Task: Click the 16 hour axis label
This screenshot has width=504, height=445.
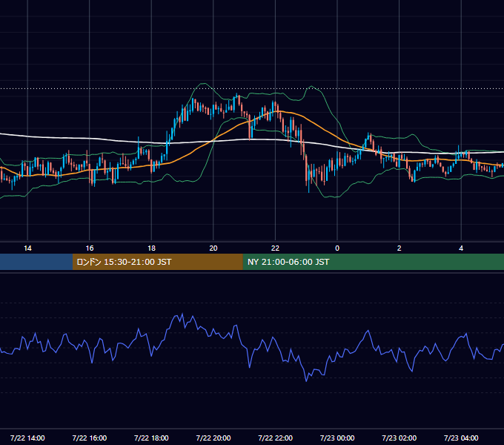Action: click(90, 248)
